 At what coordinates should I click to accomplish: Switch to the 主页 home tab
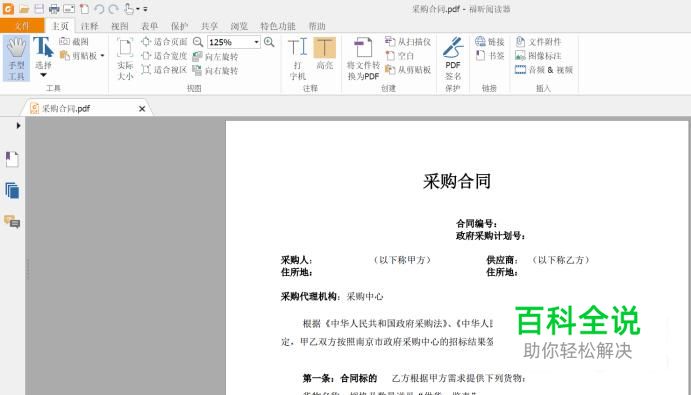[60, 26]
